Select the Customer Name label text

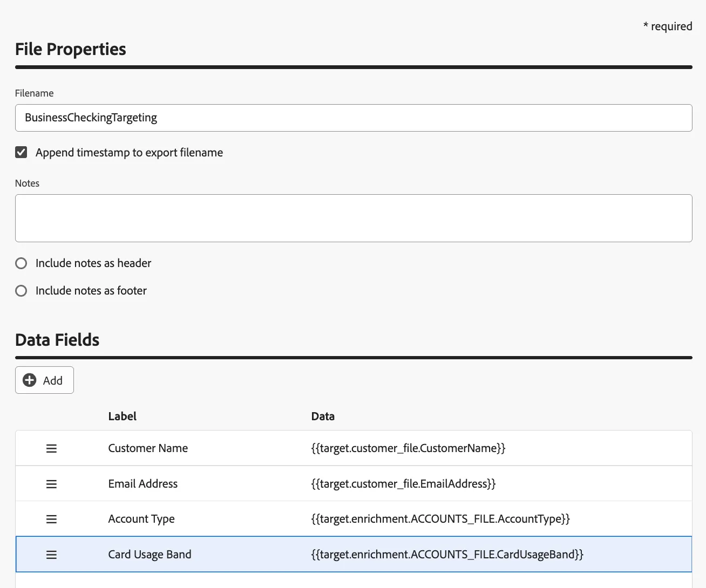coord(148,448)
